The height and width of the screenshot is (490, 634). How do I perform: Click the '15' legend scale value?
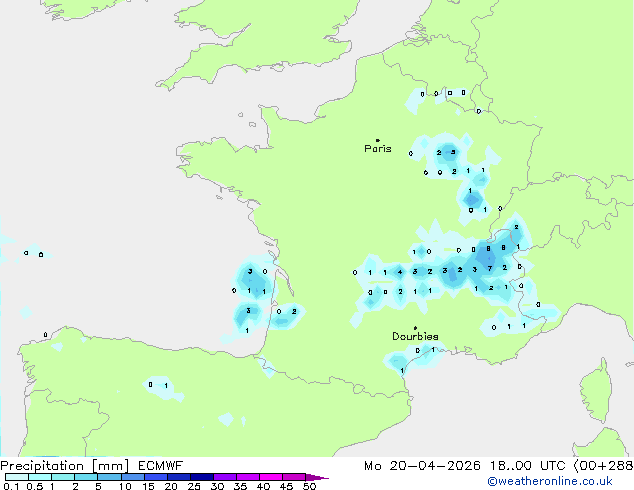148,486
